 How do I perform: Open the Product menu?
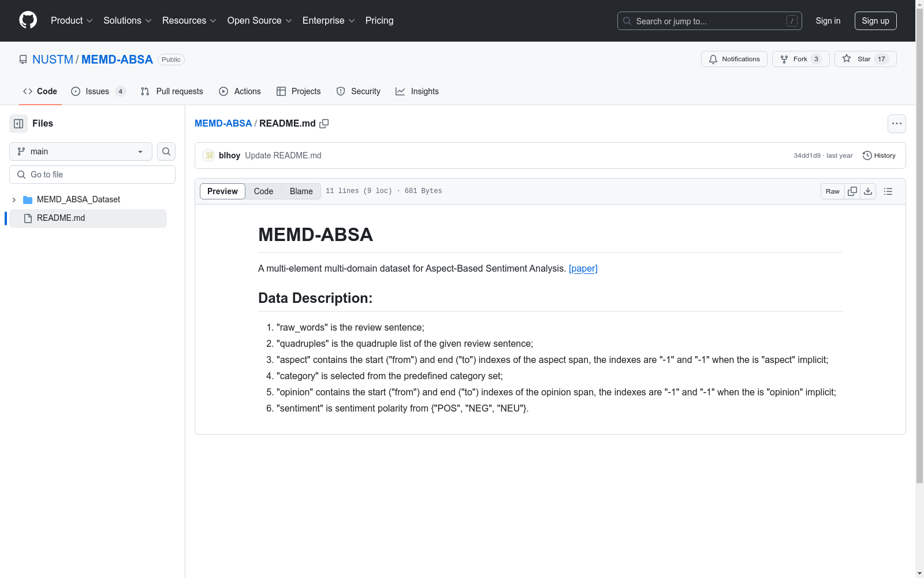(71, 20)
